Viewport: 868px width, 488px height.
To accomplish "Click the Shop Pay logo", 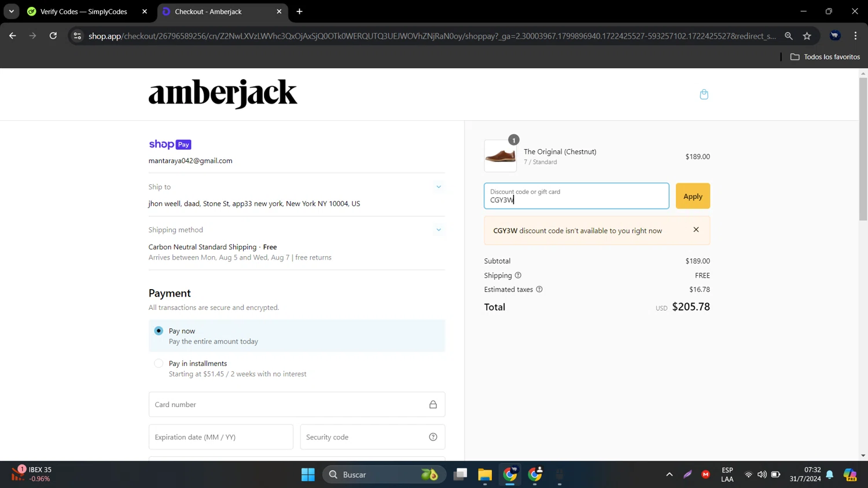I will [170, 145].
